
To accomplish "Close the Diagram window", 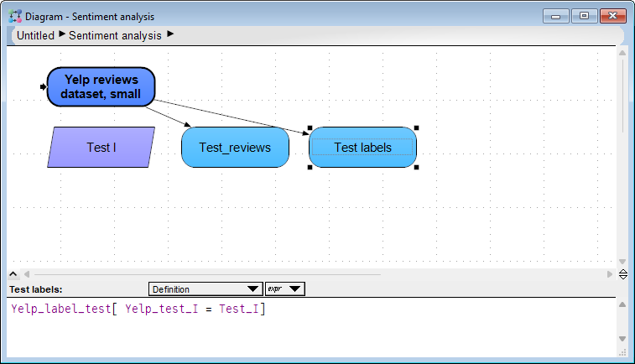I will 612,16.
